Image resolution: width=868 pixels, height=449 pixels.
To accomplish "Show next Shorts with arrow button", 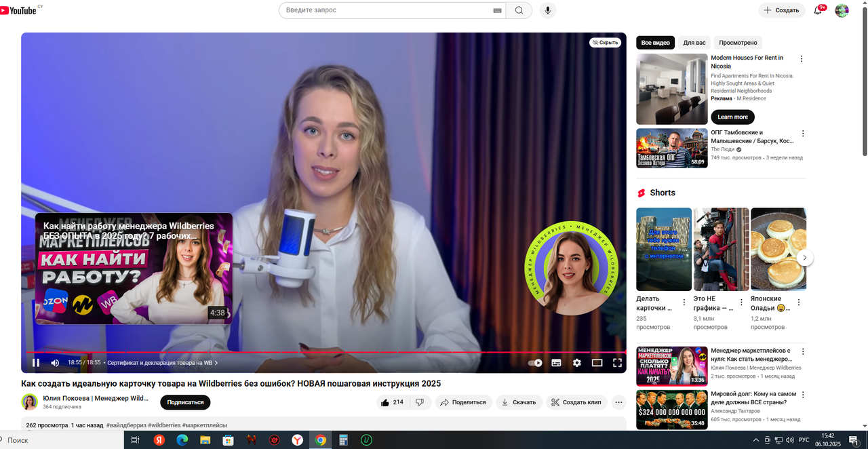I will [x=804, y=258].
